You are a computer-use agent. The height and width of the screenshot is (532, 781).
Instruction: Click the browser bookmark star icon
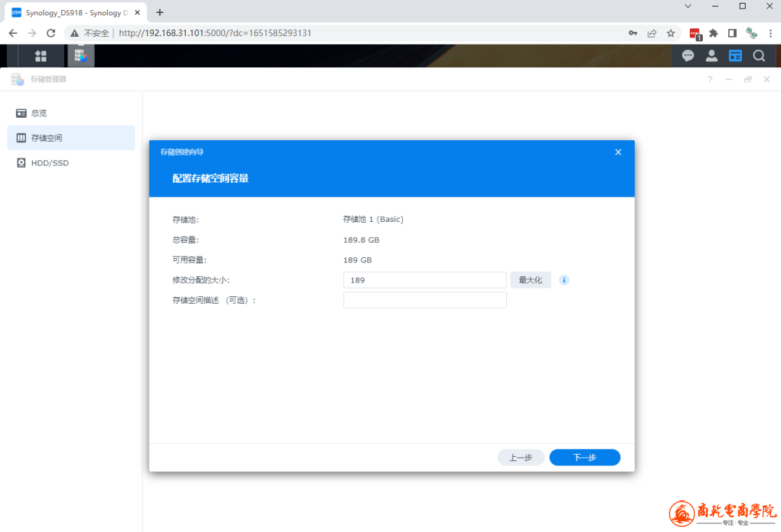pos(670,33)
